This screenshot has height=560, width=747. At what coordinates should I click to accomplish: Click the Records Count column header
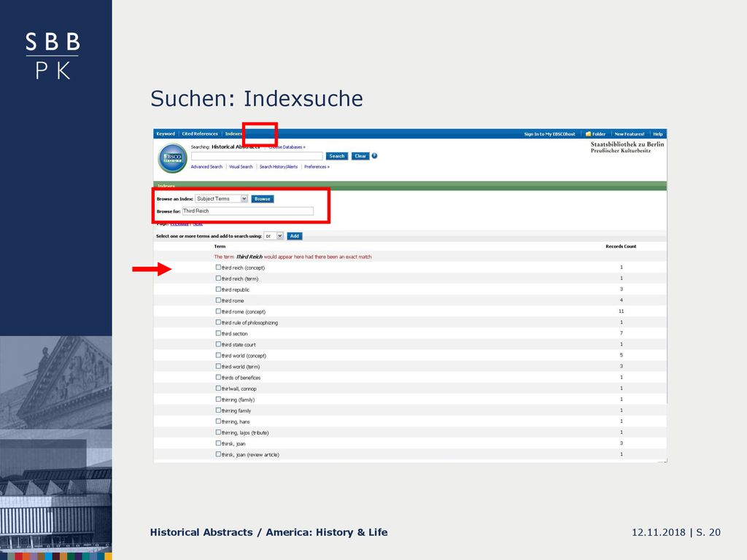[x=621, y=246]
